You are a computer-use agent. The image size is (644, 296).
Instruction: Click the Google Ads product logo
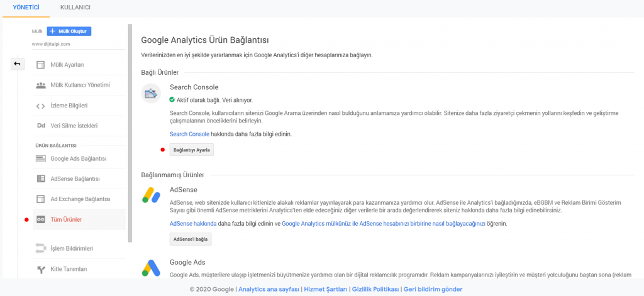(x=151, y=268)
